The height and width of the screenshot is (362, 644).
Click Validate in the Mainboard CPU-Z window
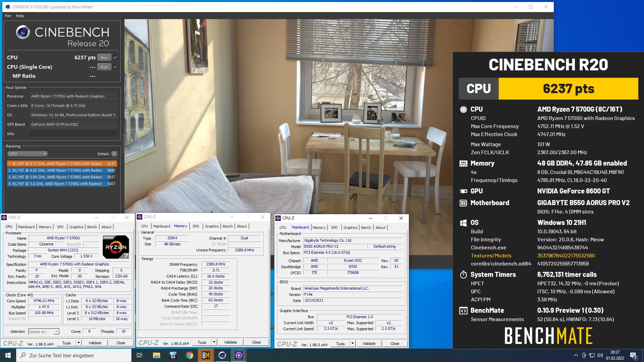point(369,344)
